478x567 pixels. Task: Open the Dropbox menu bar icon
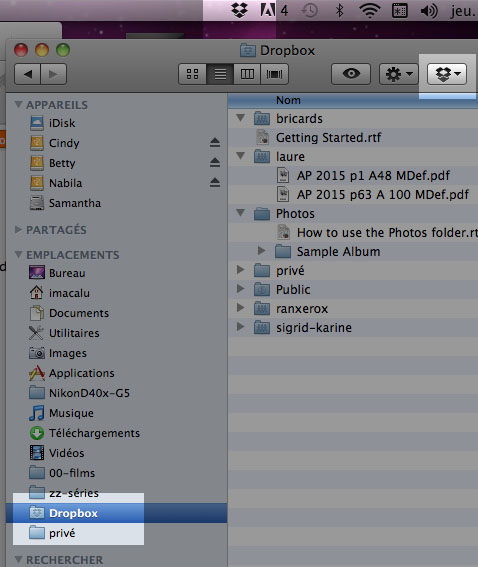point(239,10)
